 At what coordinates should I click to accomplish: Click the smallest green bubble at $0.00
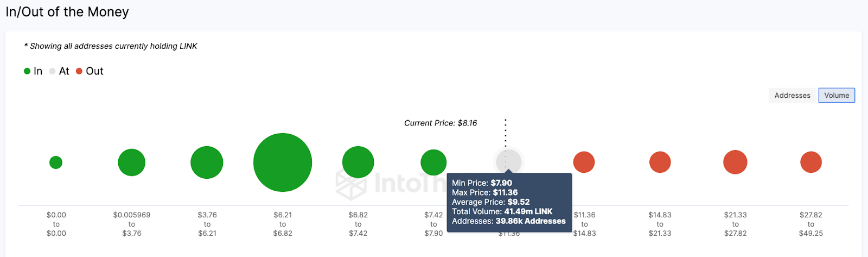tap(56, 162)
